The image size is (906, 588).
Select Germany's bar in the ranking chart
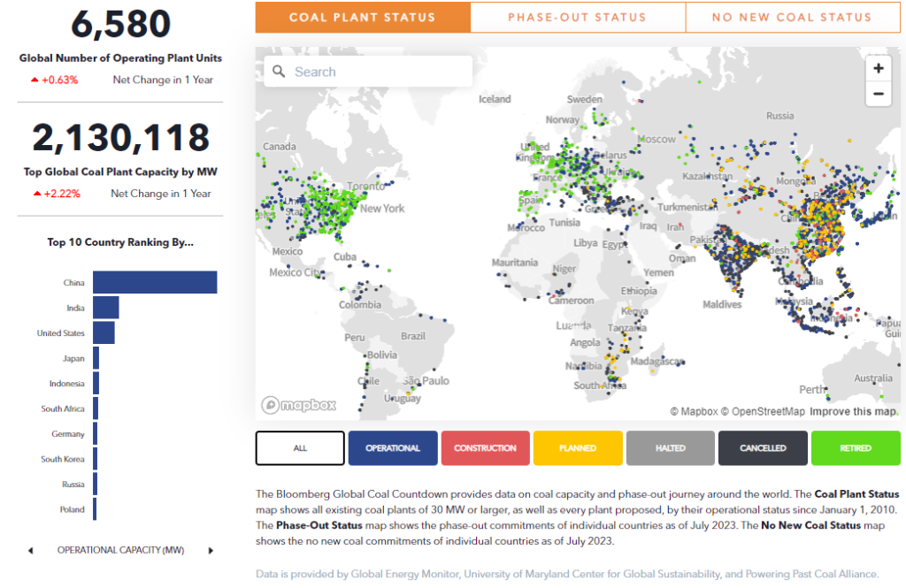[96, 434]
